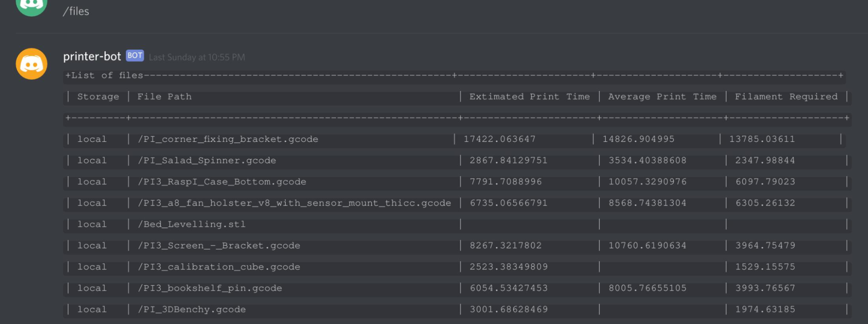The width and height of the screenshot is (868, 324).
Task: Click filament value 2347.98844
Action: 765,160
